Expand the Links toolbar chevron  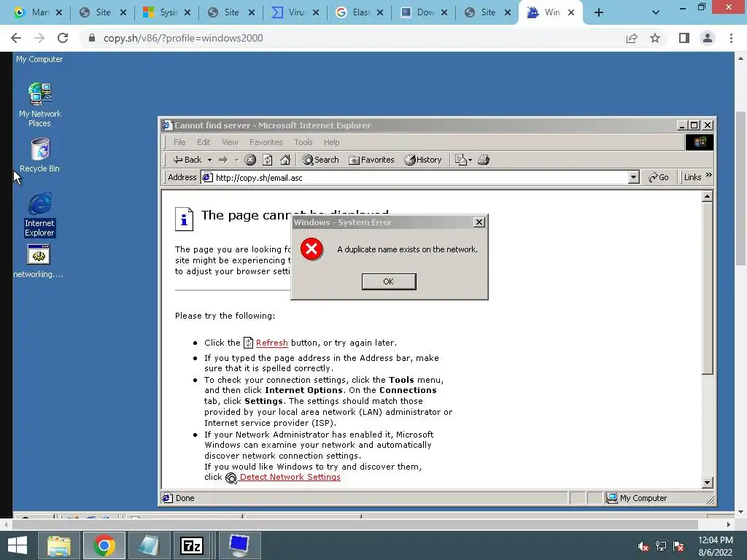point(709,175)
